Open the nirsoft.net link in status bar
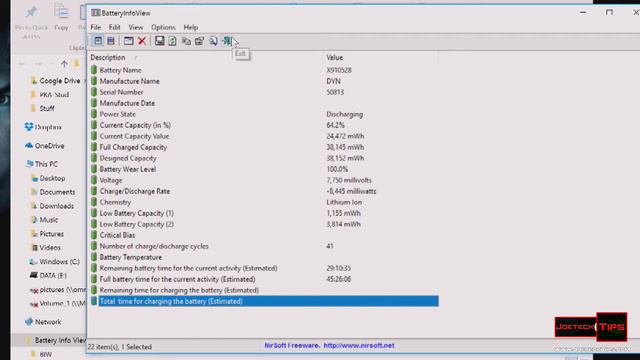The image size is (640, 360). coord(359,345)
